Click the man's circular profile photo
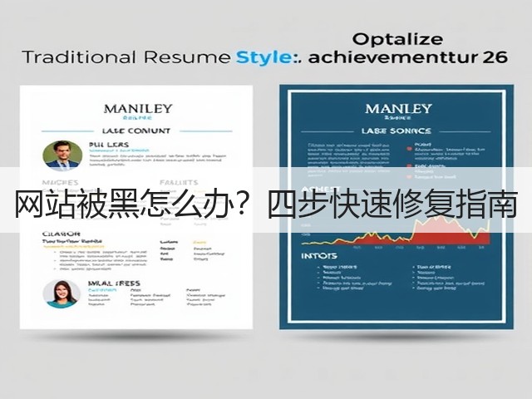This screenshot has width=532, height=399. (62, 156)
